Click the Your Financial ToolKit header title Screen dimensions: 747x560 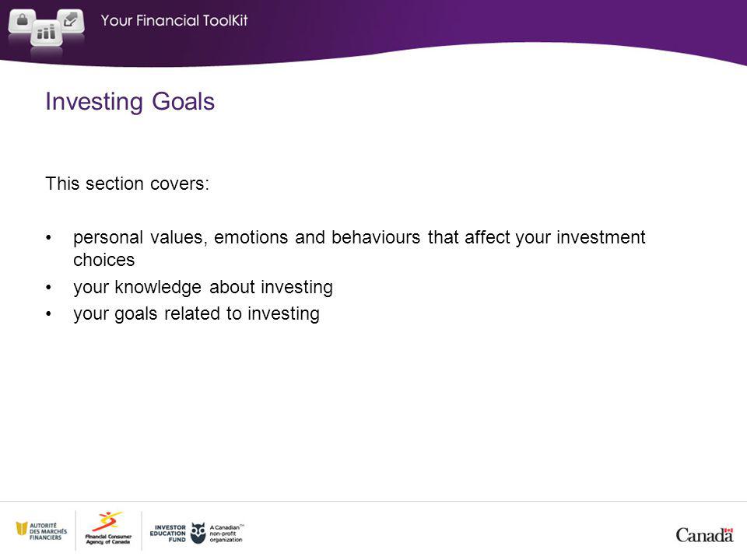[x=174, y=20]
